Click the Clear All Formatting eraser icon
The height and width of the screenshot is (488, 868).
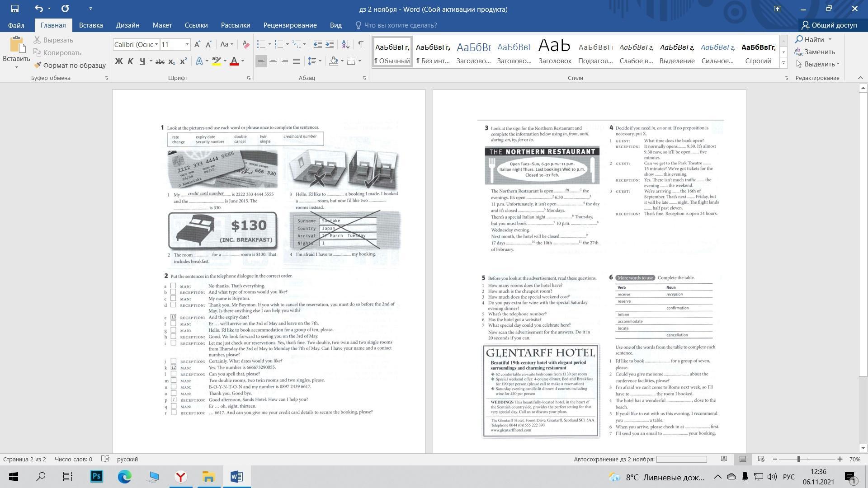pos(246,44)
